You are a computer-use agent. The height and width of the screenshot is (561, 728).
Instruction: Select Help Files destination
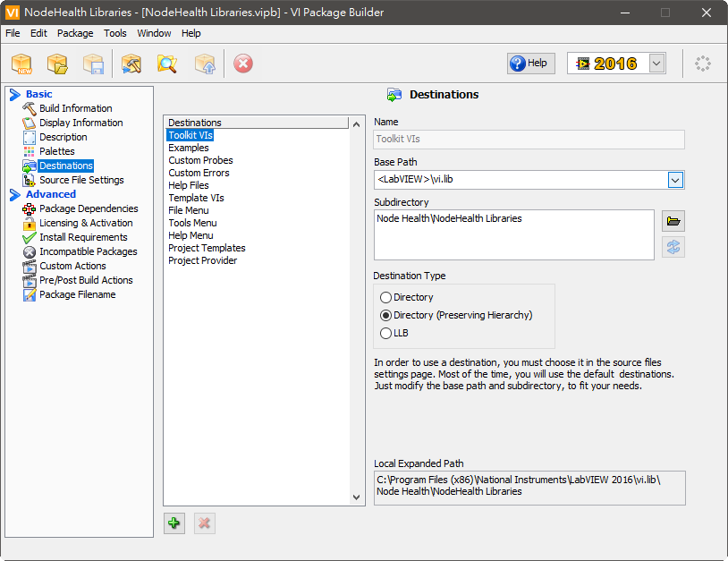click(x=189, y=185)
